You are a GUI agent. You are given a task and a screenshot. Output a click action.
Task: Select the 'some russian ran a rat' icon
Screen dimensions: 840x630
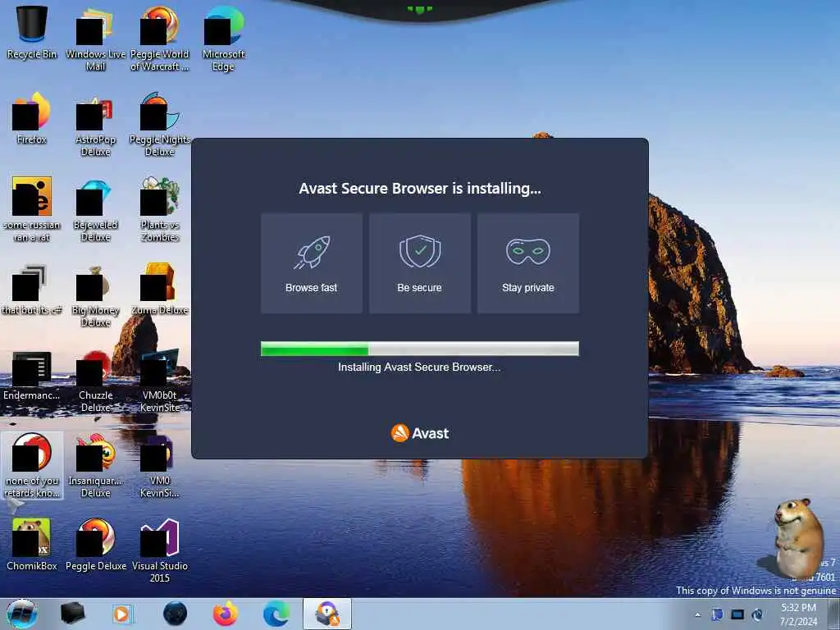pyautogui.click(x=32, y=209)
